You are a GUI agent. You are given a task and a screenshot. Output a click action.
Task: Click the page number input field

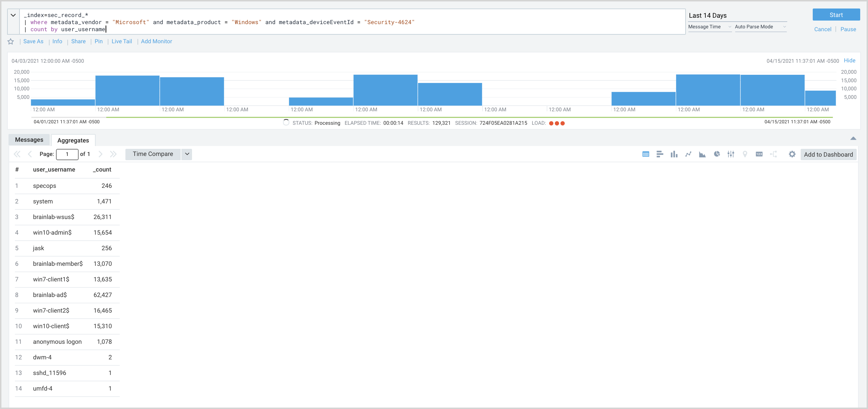click(x=67, y=154)
